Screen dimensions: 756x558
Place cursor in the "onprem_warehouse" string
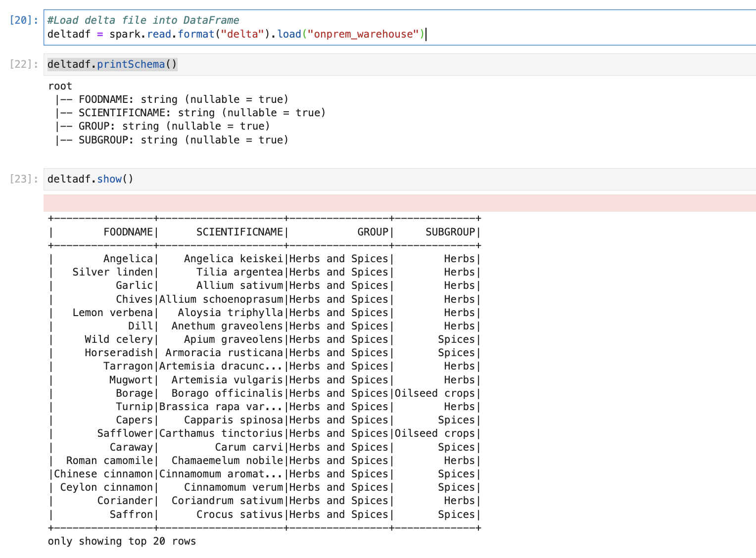363,34
